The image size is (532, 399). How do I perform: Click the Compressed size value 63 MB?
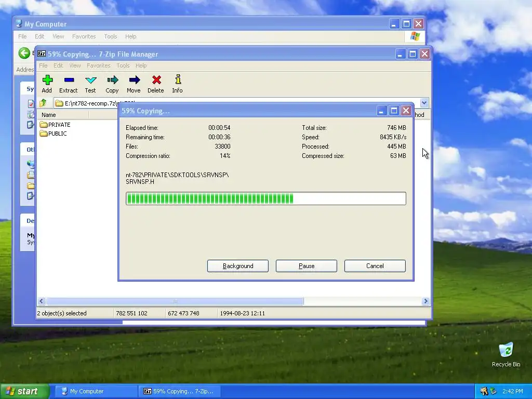(398, 156)
